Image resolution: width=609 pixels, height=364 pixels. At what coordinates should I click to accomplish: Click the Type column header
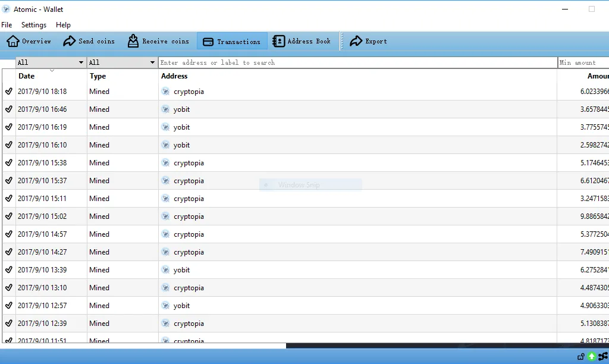pos(98,76)
